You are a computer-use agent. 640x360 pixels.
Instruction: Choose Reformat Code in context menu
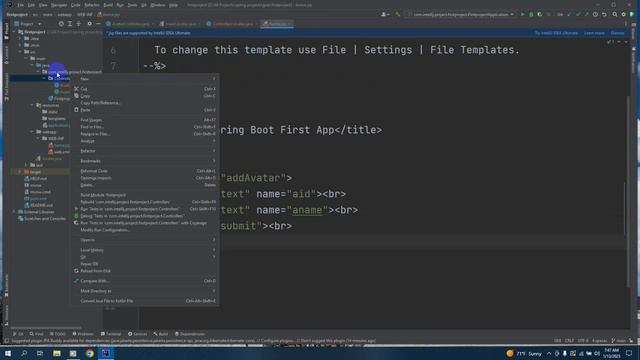pos(145,171)
